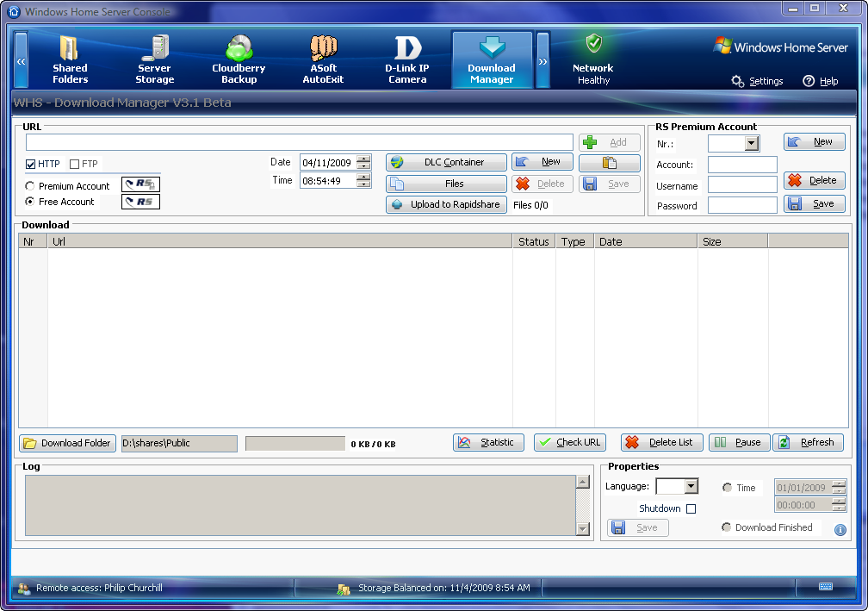Enable the FTP checkbox
The height and width of the screenshot is (611, 868).
click(75, 165)
